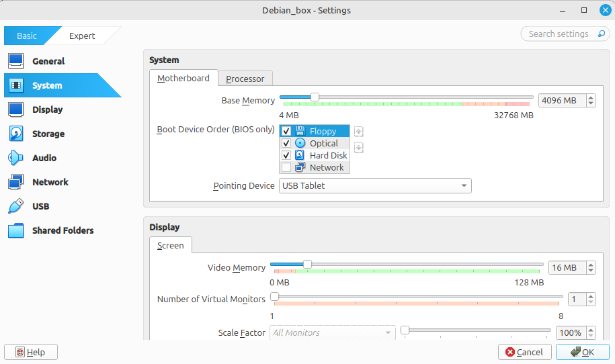Image resolution: width=615 pixels, height=364 pixels.
Task: Click the 4096 MB base memory field
Action: (563, 100)
